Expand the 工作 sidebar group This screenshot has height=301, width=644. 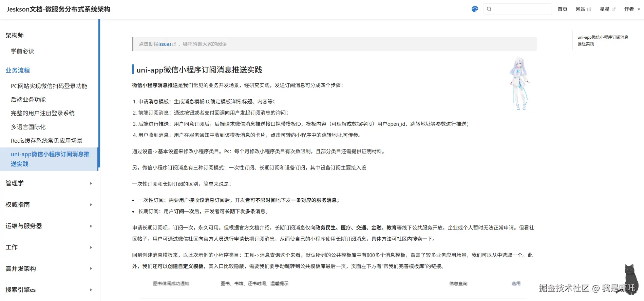point(49,247)
